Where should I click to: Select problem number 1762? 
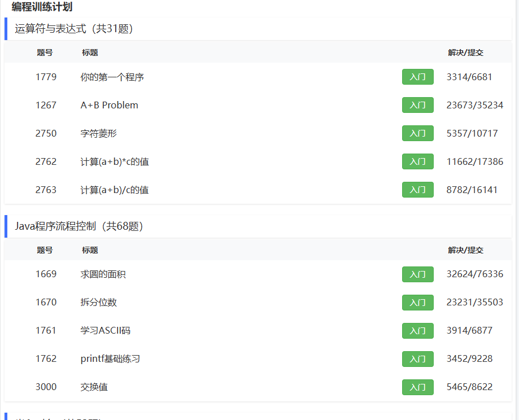(46, 358)
